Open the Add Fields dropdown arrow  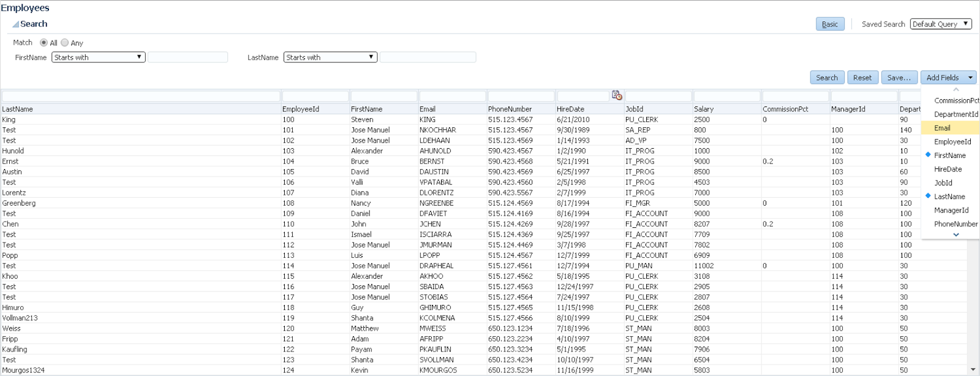970,78
